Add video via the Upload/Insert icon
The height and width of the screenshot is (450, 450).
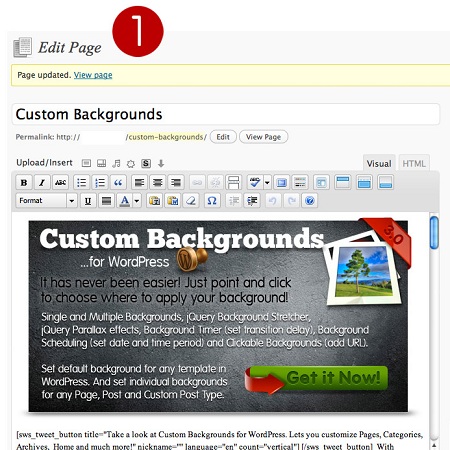(x=101, y=163)
